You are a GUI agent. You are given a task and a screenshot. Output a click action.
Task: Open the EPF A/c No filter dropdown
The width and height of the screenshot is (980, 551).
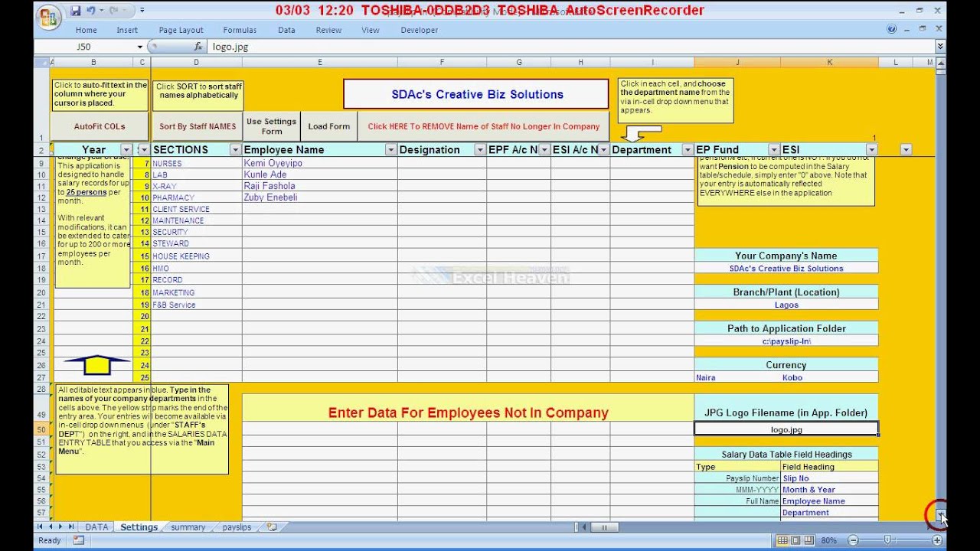click(x=544, y=150)
